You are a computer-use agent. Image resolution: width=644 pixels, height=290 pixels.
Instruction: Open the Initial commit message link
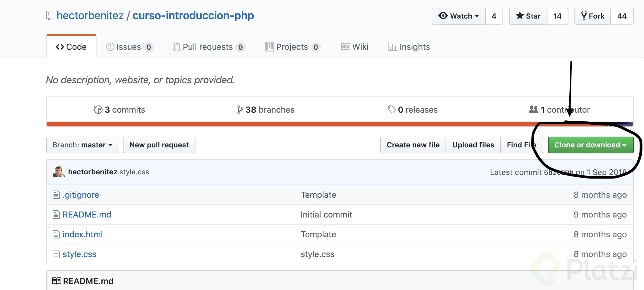point(326,215)
